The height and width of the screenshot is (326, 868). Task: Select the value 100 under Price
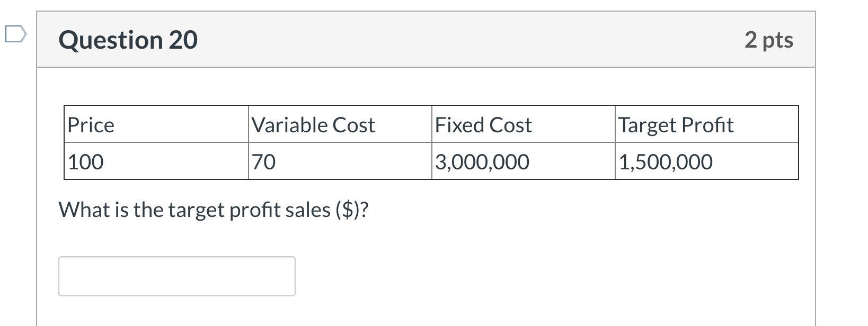(85, 161)
